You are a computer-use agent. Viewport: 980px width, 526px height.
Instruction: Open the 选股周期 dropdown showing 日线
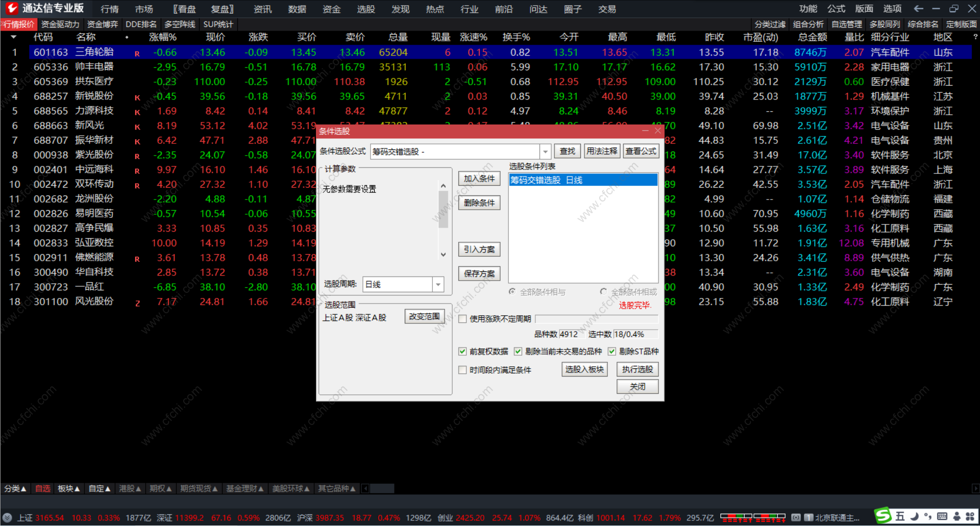point(438,284)
